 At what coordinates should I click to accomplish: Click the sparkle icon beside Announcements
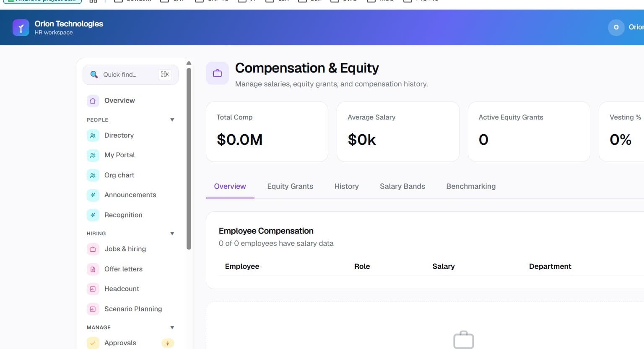click(x=93, y=195)
